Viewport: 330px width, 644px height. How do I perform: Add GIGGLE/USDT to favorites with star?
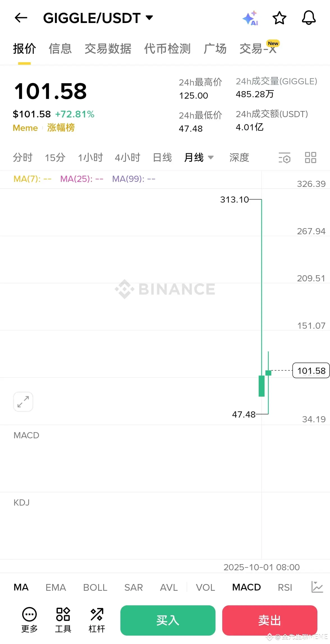[279, 18]
